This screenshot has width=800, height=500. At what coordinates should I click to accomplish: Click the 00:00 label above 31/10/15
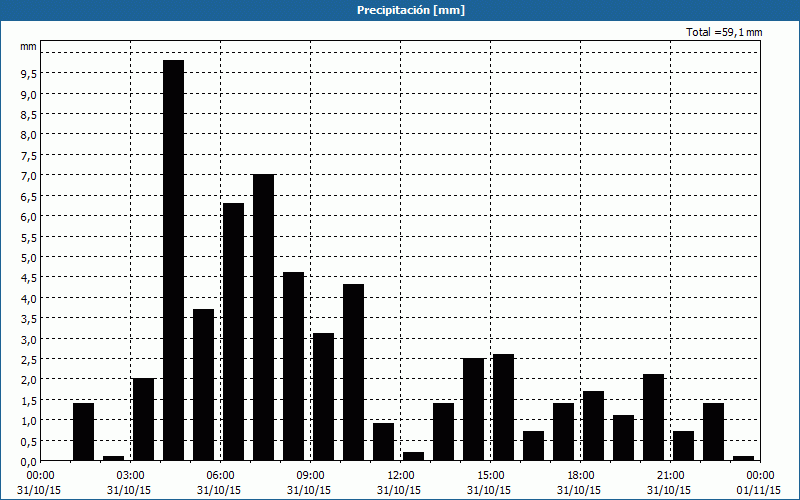(40, 476)
